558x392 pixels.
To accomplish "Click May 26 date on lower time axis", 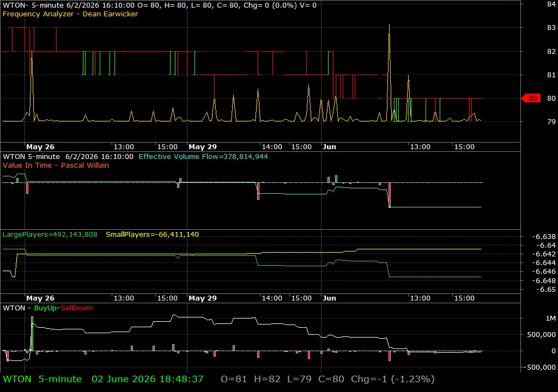I will pyautogui.click(x=40, y=298).
